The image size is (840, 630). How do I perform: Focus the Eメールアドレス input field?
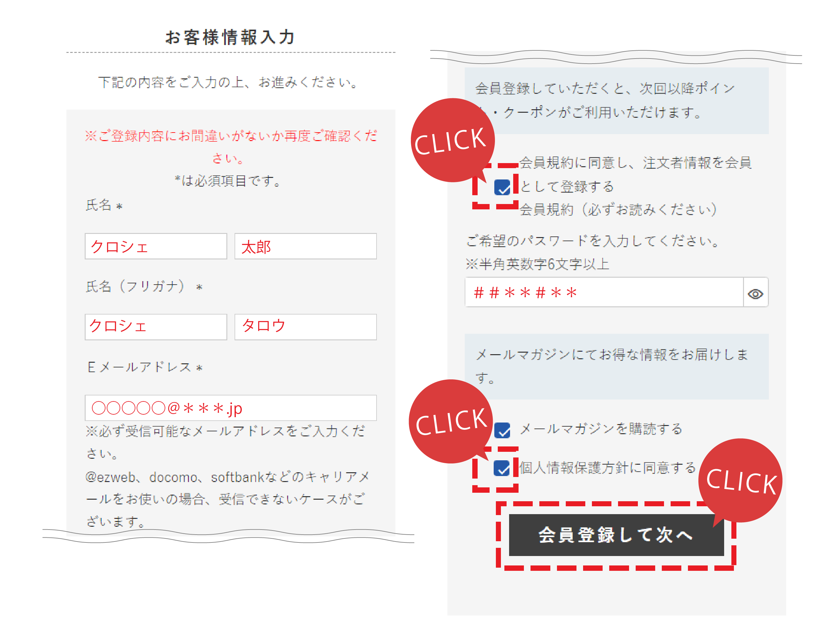230,408
